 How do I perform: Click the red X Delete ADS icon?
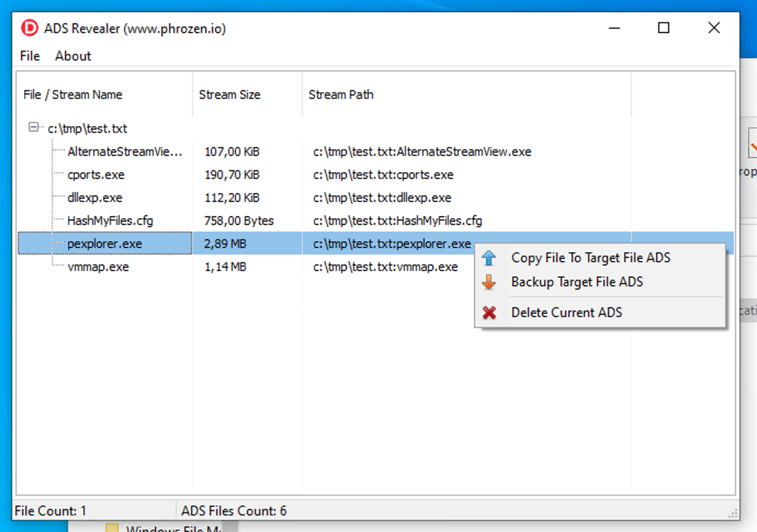coord(489,313)
